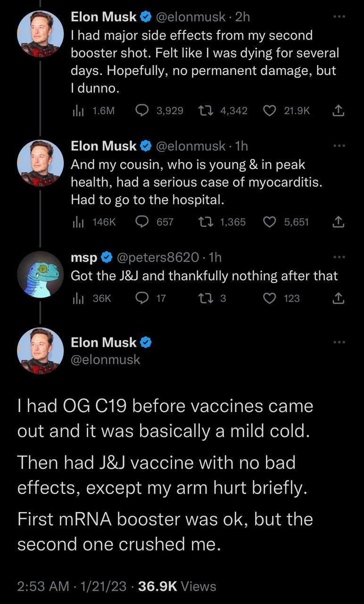Open the @elonmusk handle on main tweet

click(x=105, y=360)
